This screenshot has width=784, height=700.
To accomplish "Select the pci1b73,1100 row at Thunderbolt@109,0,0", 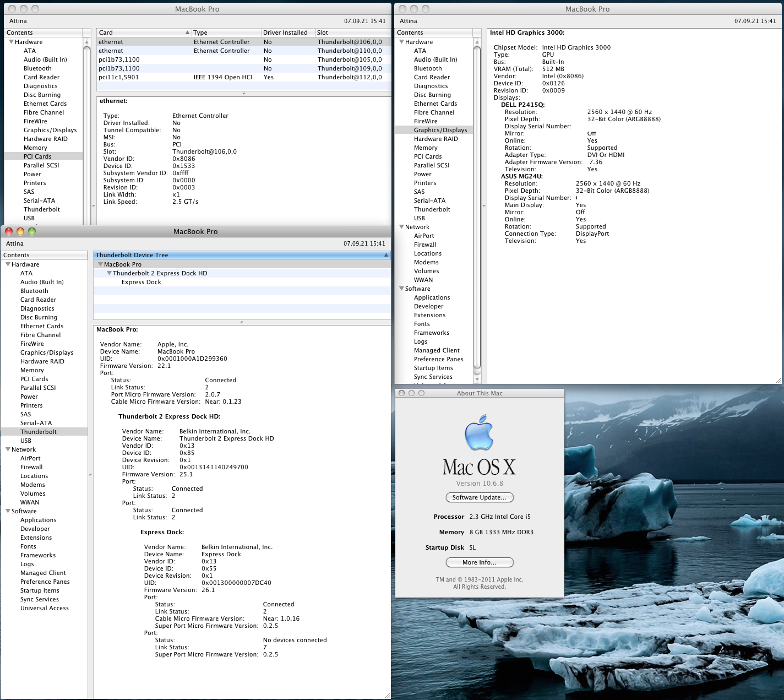I will (244, 68).
